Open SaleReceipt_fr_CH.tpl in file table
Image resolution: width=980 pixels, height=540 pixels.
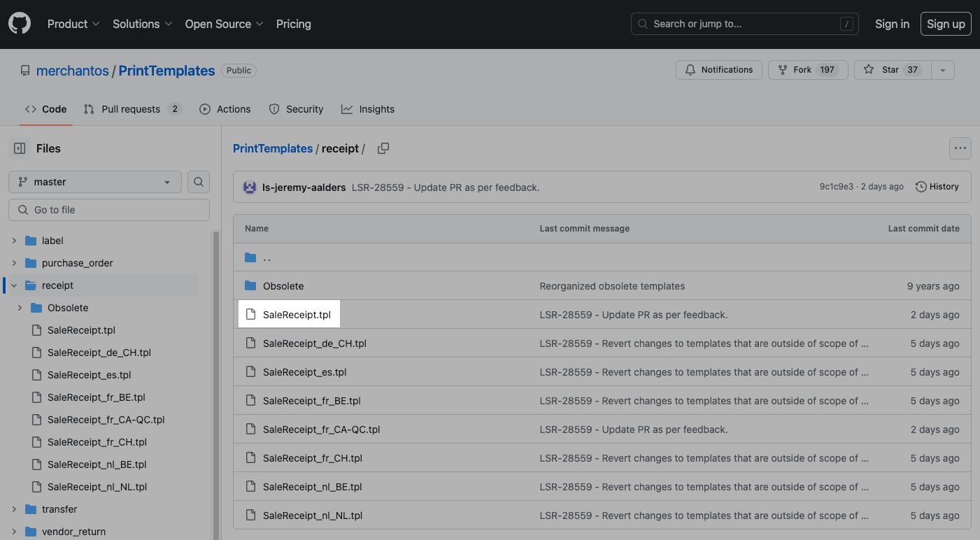click(313, 458)
